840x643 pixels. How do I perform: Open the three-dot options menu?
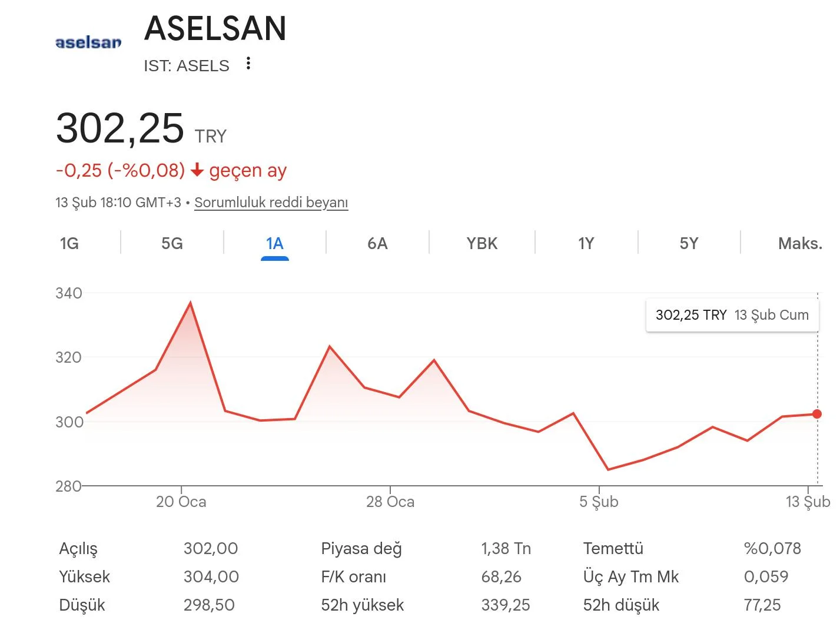[x=248, y=64]
